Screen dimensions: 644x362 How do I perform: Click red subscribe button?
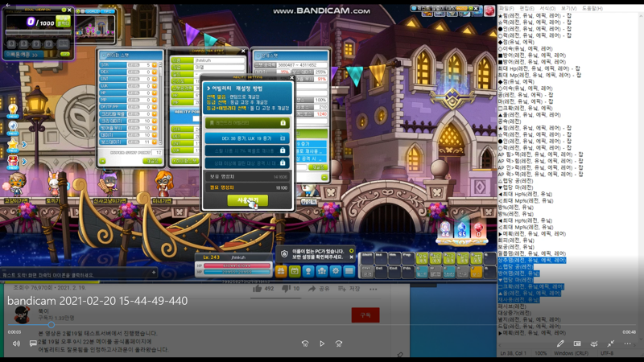coord(365,315)
